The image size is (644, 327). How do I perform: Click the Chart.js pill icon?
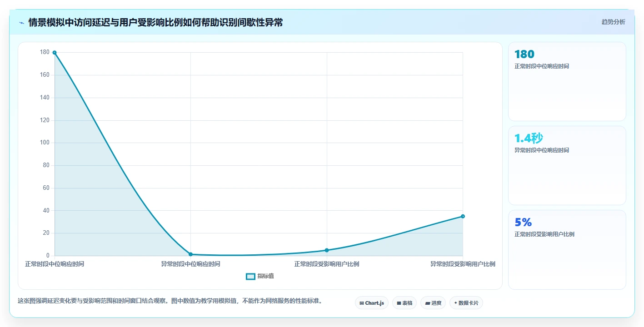pyautogui.click(x=361, y=303)
